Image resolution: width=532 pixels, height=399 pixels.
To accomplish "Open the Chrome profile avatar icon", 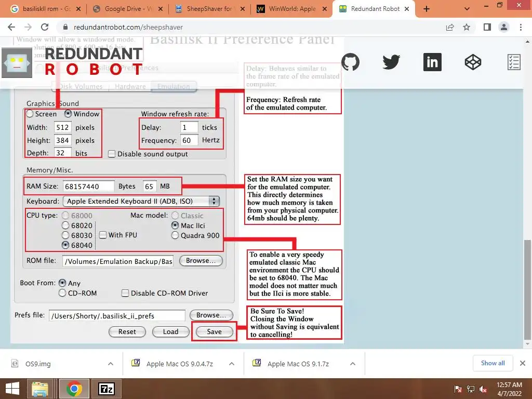I will coord(504,27).
